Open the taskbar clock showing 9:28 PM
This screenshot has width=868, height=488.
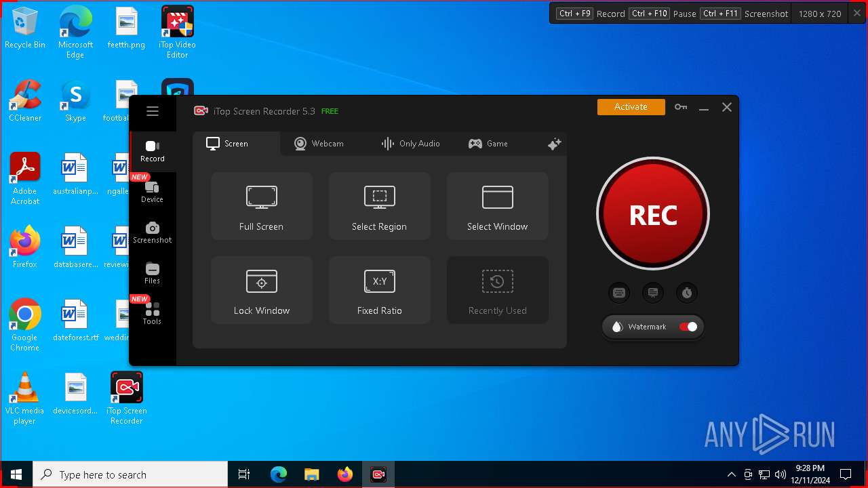click(810, 474)
